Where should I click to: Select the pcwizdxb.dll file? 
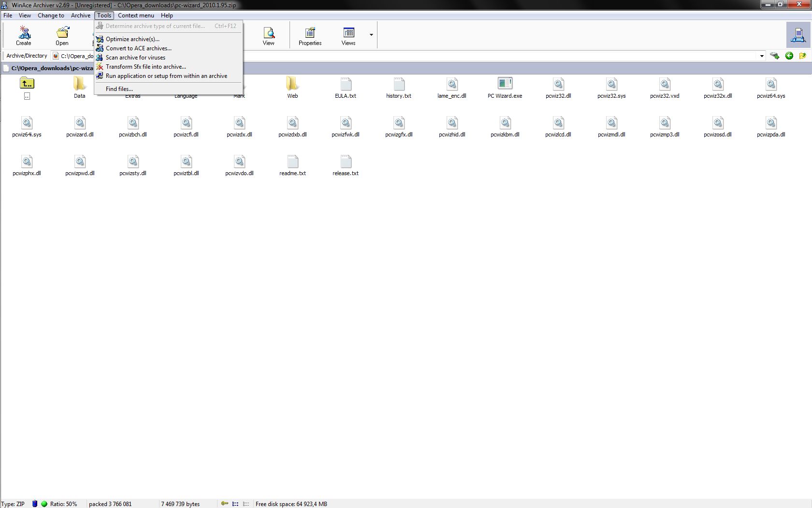[292, 127]
